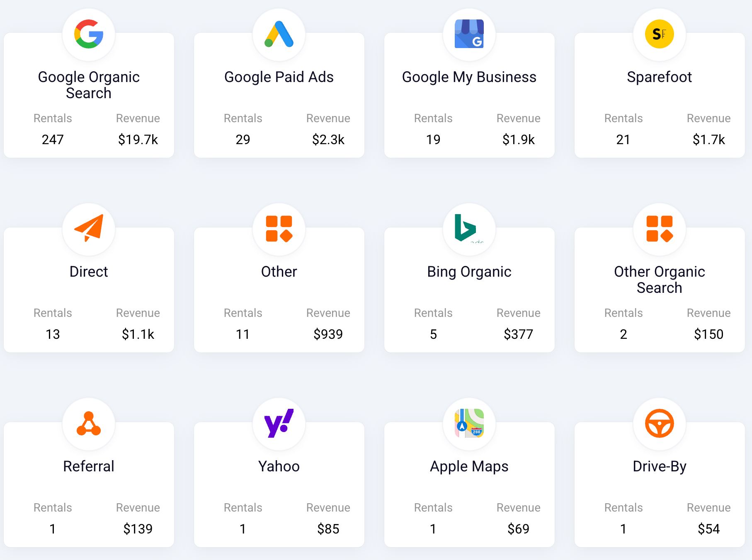
Task: Click the Referral nodes icon
Action: pos(89,424)
